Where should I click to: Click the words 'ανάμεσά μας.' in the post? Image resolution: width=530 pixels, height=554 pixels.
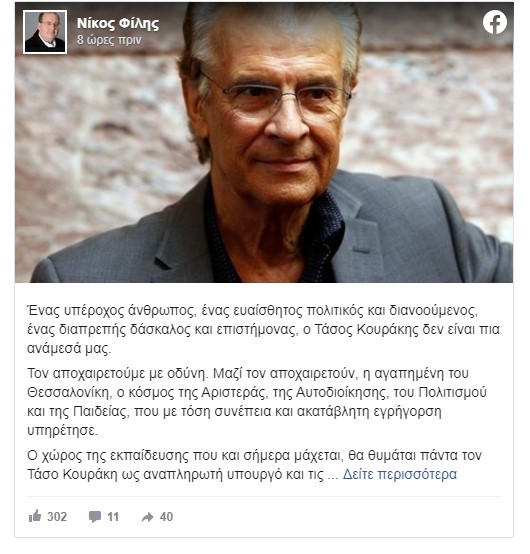(69, 348)
